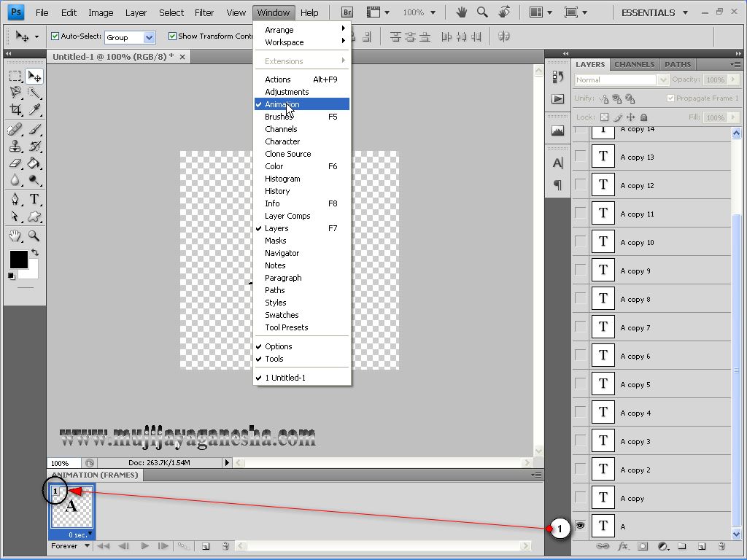Click the black foreground color swatch
Image resolution: width=747 pixels, height=560 pixels.
pyautogui.click(x=18, y=260)
